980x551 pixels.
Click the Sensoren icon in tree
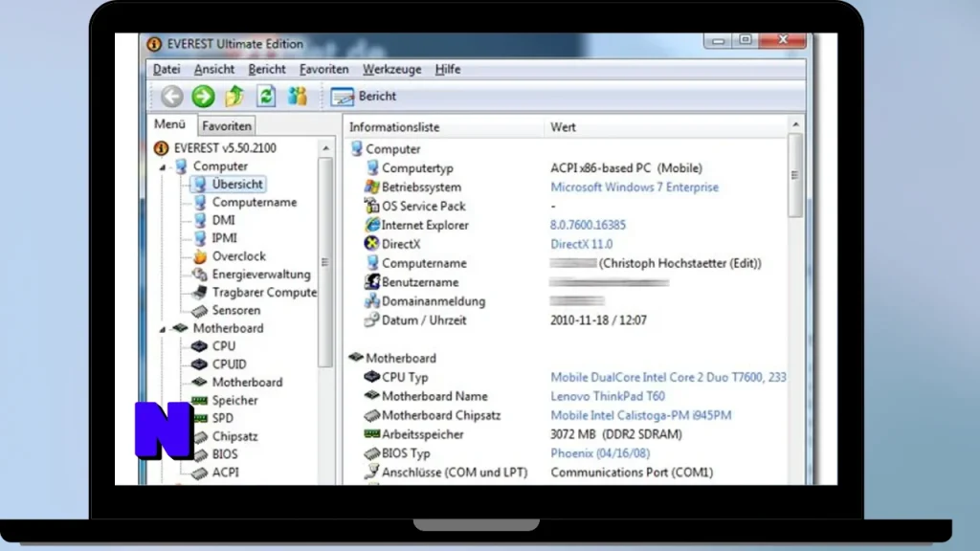point(200,311)
